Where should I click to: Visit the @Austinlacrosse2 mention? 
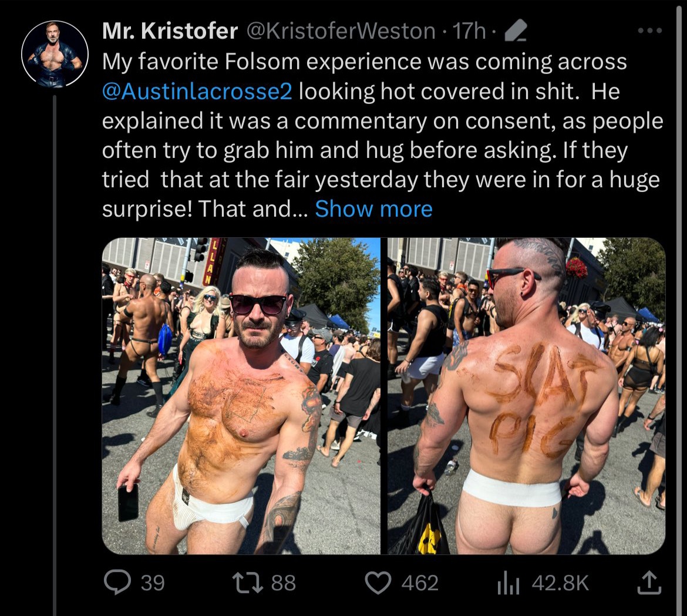point(197,92)
